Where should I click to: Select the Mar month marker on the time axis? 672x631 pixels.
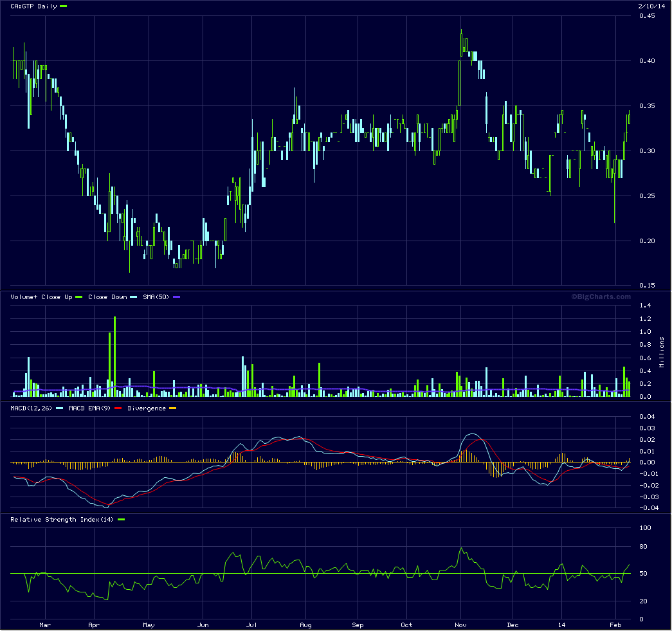point(44,625)
